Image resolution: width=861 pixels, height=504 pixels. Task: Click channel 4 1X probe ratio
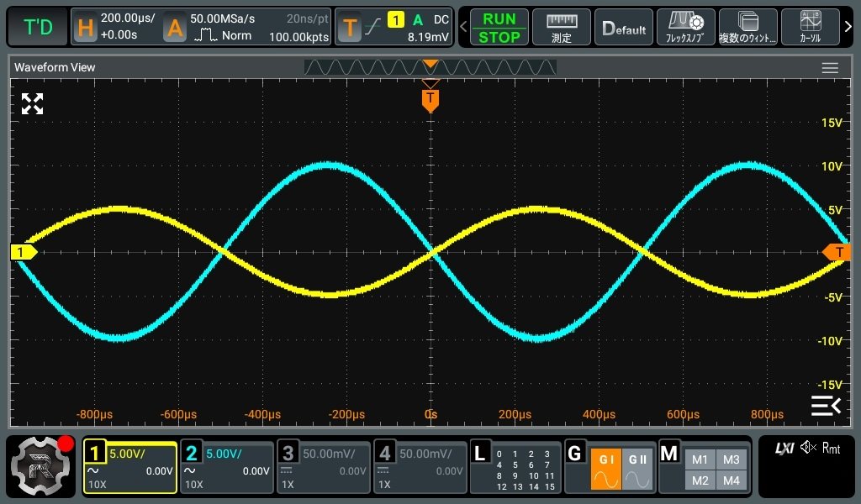[x=384, y=485]
